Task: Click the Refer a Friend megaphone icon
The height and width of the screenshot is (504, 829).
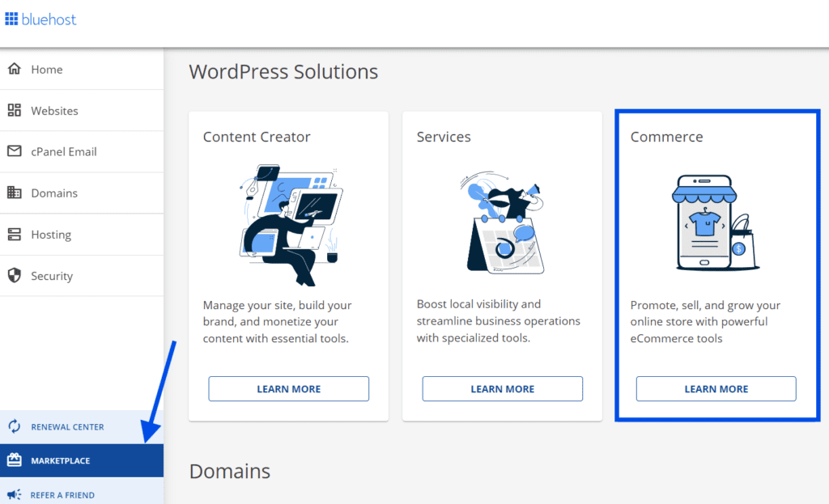Action: click(15, 494)
